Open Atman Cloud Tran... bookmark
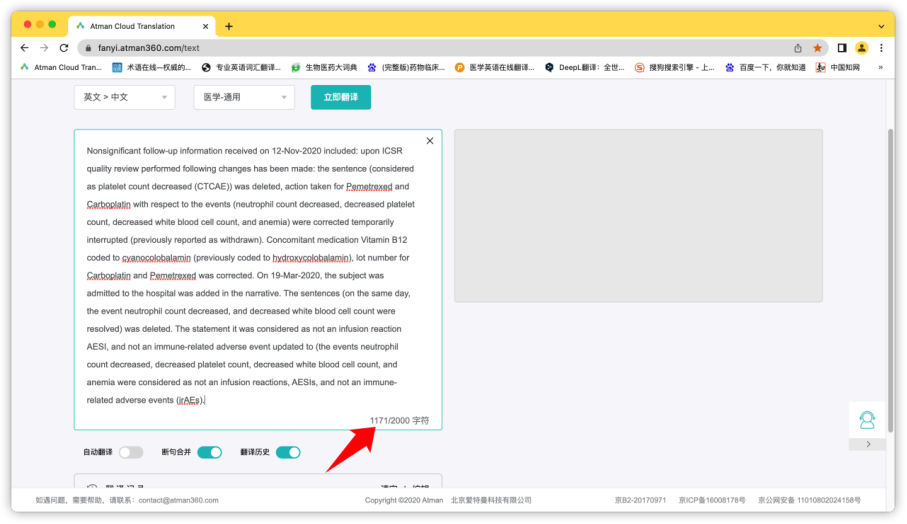The width and height of the screenshot is (907, 524). pos(61,68)
